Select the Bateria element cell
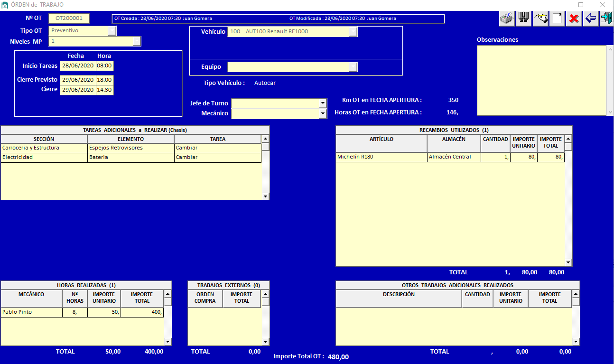Image resolution: width=614 pixels, height=364 pixels. [x=131, y=158]
